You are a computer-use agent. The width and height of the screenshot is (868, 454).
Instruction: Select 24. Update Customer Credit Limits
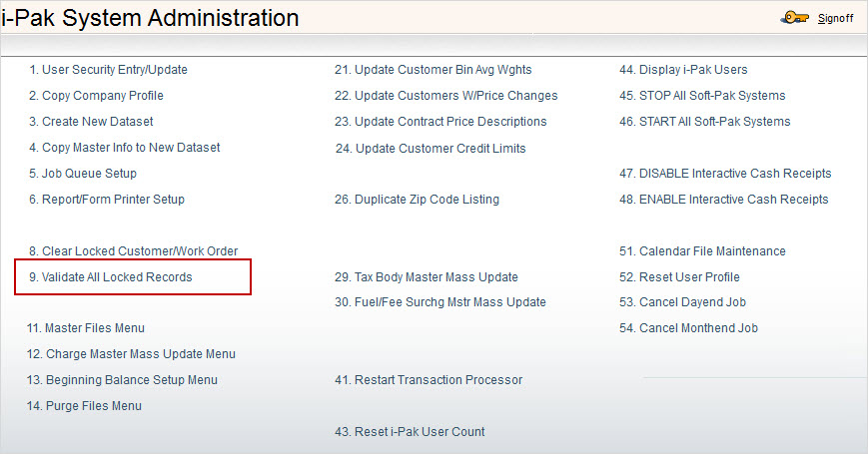pos(431,149)
